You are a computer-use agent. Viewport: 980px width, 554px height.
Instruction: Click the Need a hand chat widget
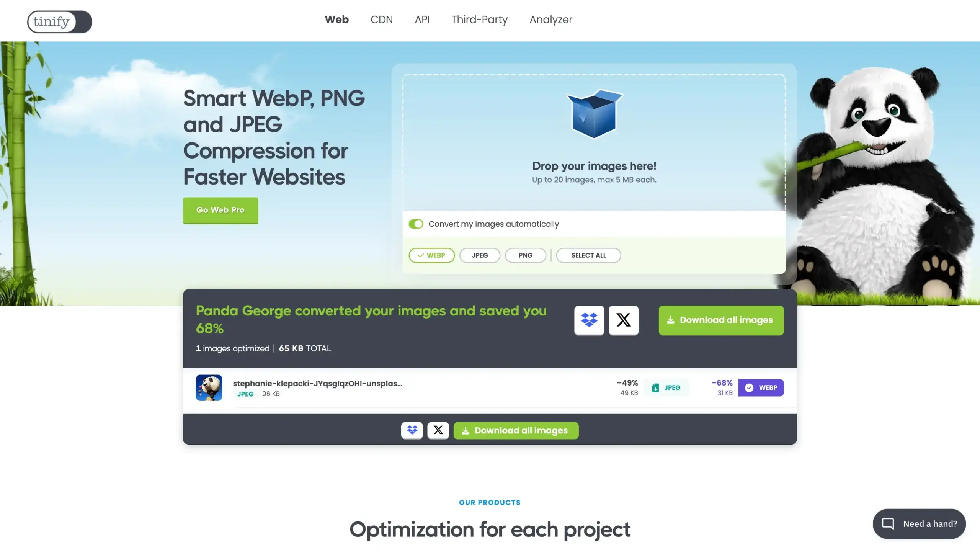coord(919,524)
